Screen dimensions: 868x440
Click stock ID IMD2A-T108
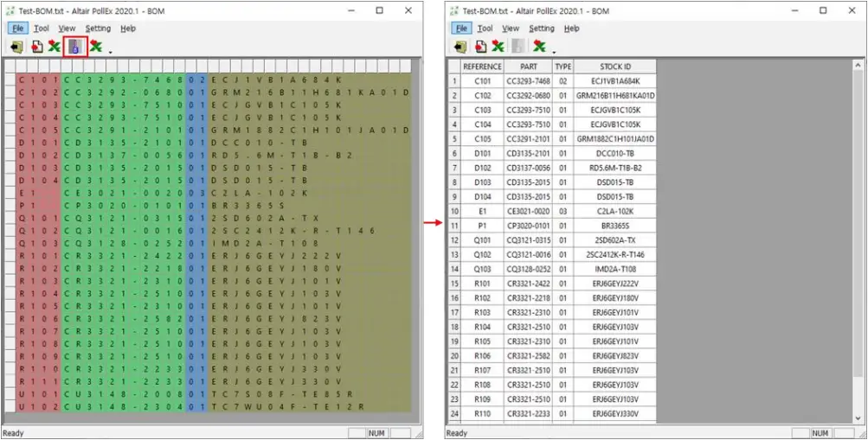(x=615, y=269)
